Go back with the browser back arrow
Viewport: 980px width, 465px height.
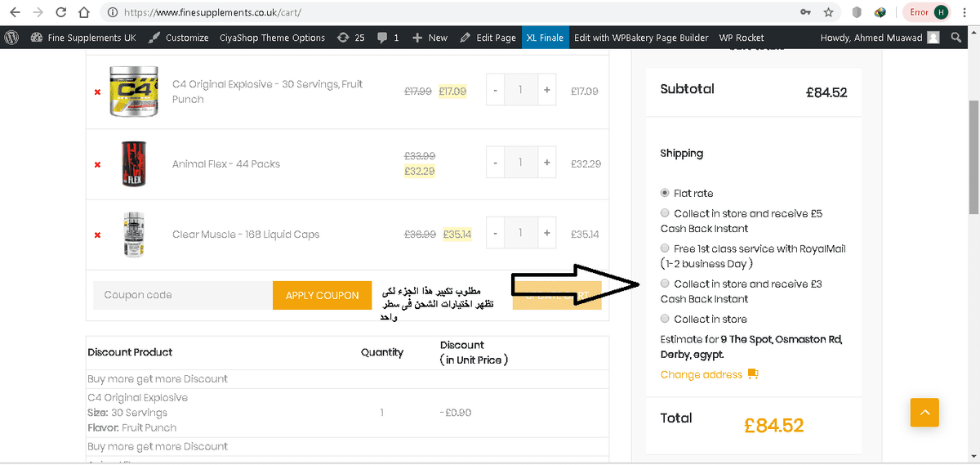coord(15,12)
